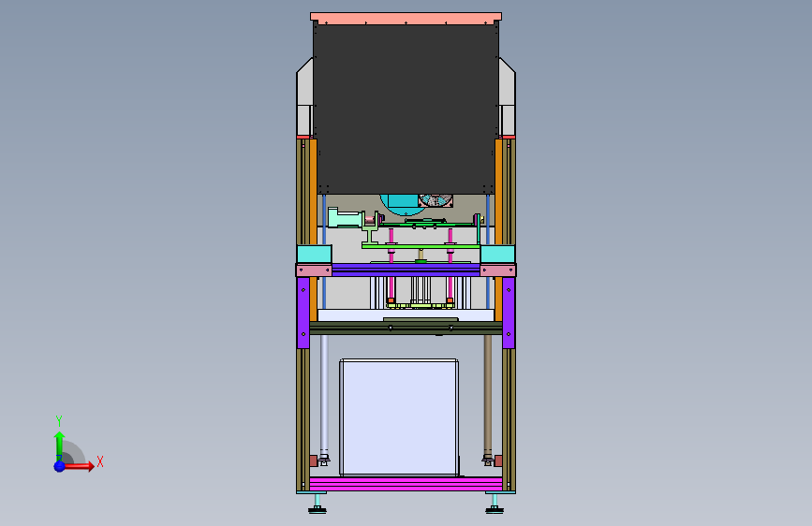Select the large black enclosure panel
The height and width of the screenshot is (526, 812).
pyautogui.click(x=406, y=108)
